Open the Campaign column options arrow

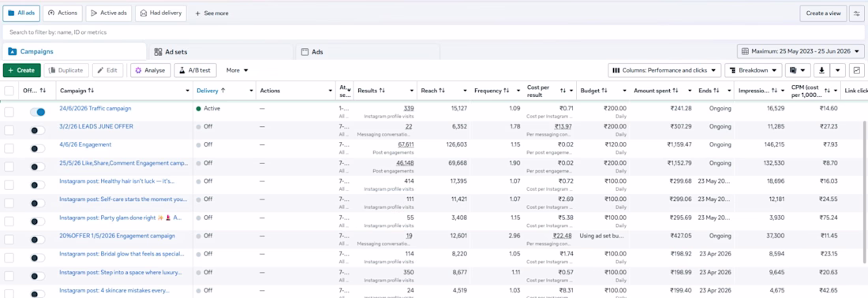187,91
